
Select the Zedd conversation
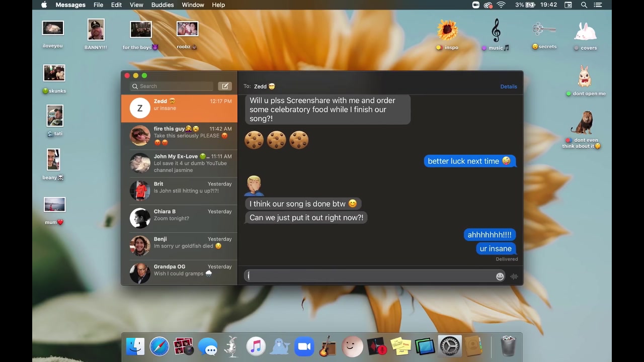[x=179, y=109]
